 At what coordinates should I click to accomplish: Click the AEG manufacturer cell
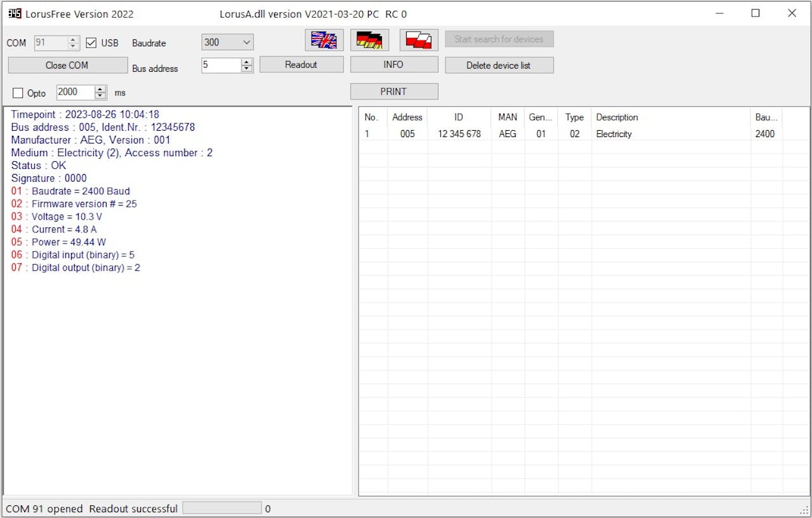[507, 134]
